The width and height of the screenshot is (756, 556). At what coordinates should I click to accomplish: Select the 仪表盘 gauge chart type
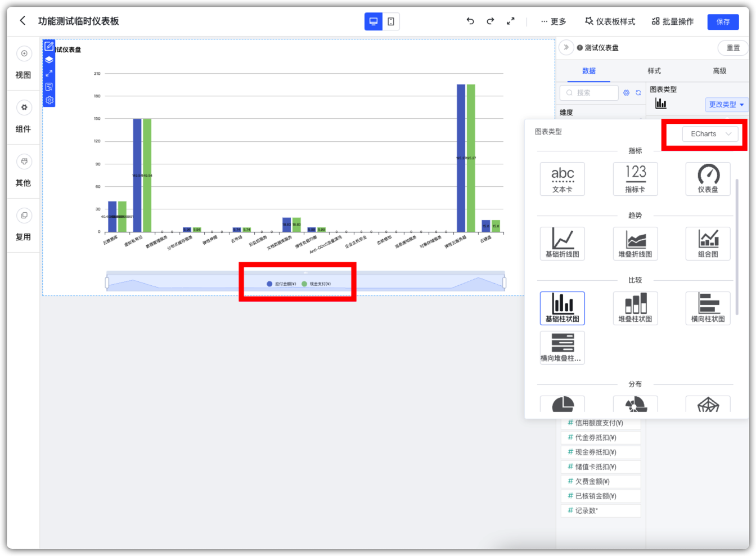point(708,179)
